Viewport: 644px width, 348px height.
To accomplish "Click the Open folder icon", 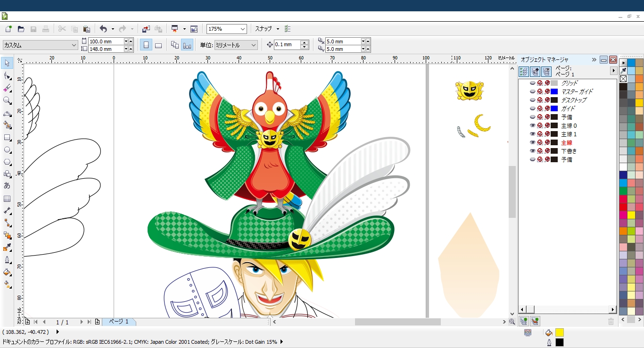I will tap(21, 29).
